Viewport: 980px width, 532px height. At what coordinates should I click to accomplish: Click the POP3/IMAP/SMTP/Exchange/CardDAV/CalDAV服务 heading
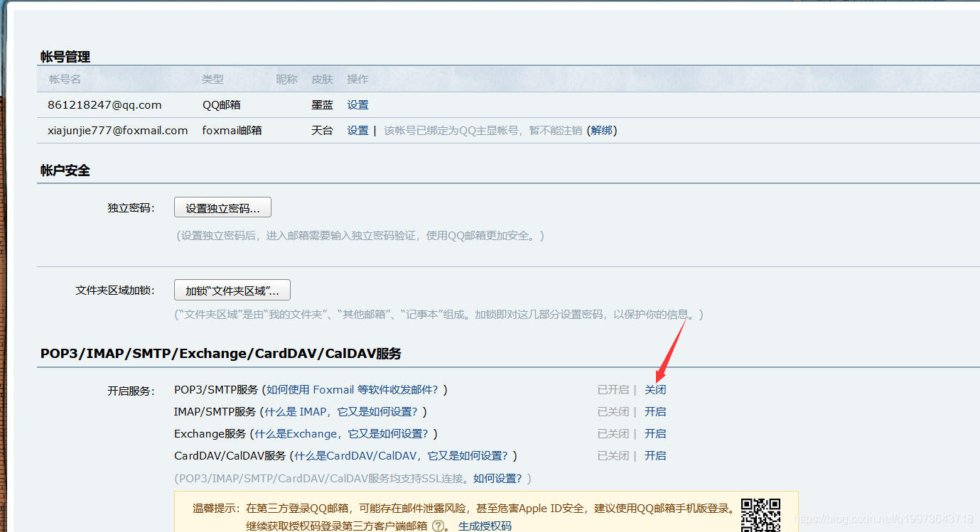221,354
